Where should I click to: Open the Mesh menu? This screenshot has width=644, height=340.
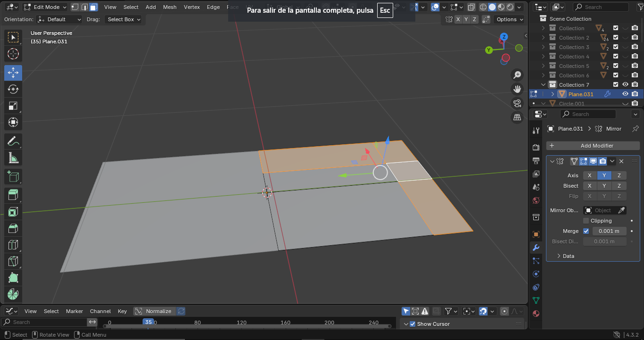click(170, 7)
